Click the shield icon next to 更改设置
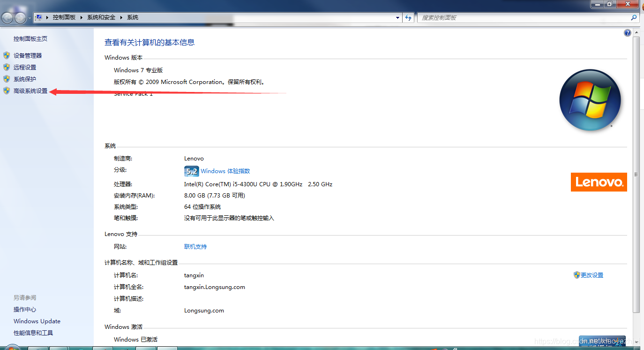Screen dimensions: 644x350 click(577, 275)
